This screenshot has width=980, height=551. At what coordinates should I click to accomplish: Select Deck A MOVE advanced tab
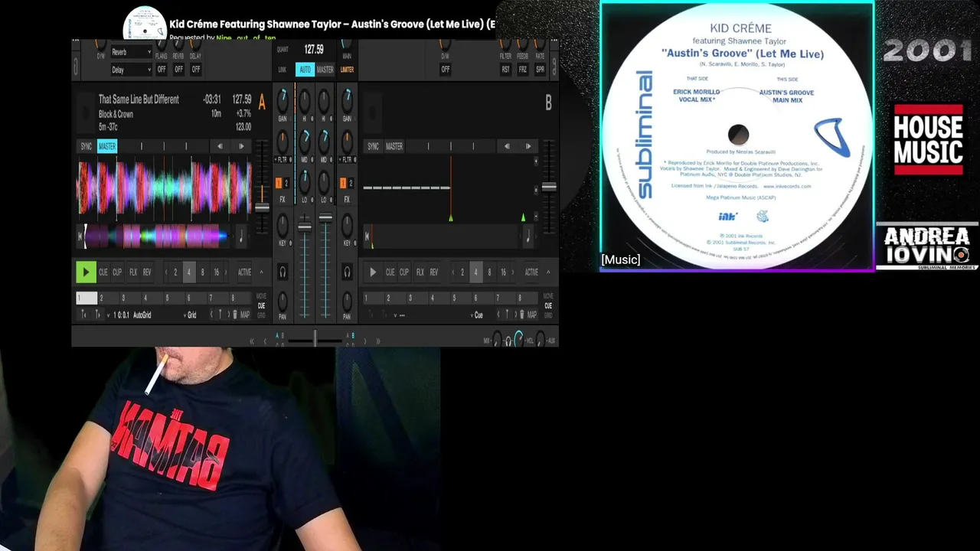(261, 296)
